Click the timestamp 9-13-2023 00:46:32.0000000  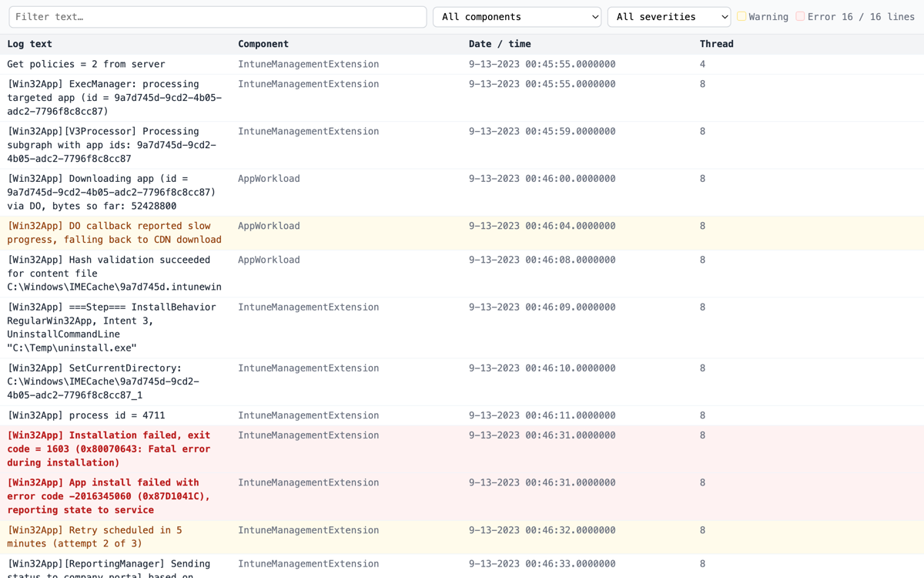coord(542,530)
